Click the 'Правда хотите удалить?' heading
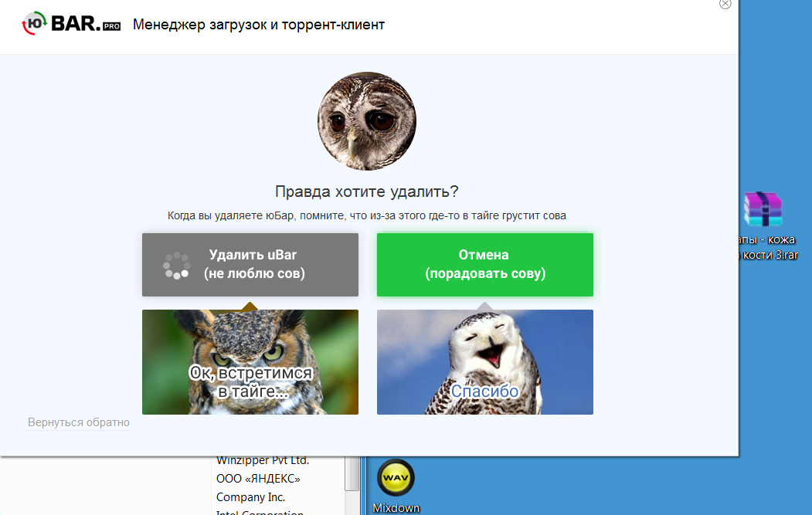This screenshot has height=515, width=812. click(x=366, y=191)
